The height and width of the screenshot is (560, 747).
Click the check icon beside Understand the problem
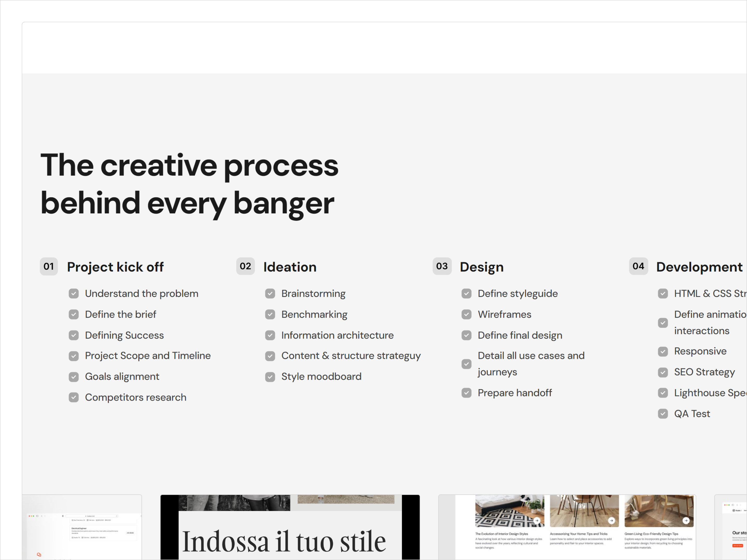pyautogui.click(x=74, y=294)
